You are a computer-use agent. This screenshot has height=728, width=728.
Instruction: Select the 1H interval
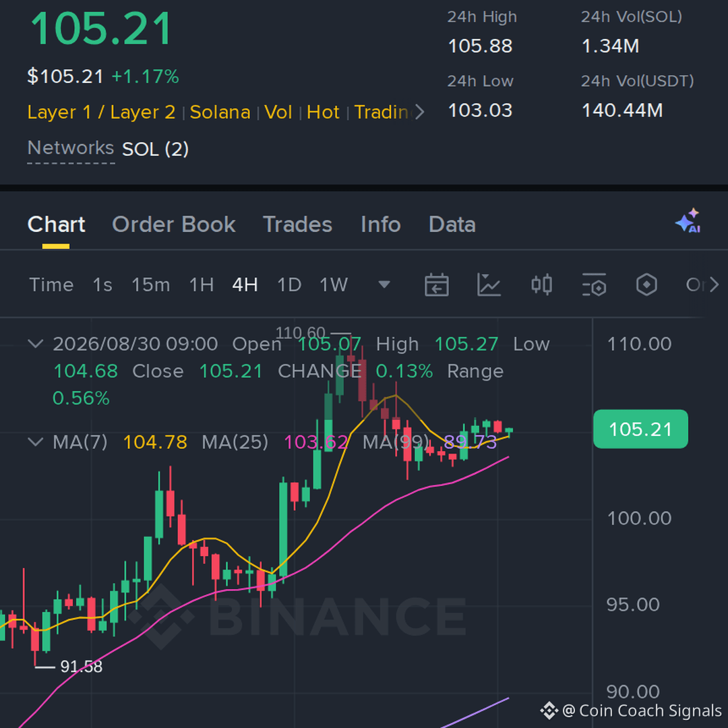click(202, 284)
